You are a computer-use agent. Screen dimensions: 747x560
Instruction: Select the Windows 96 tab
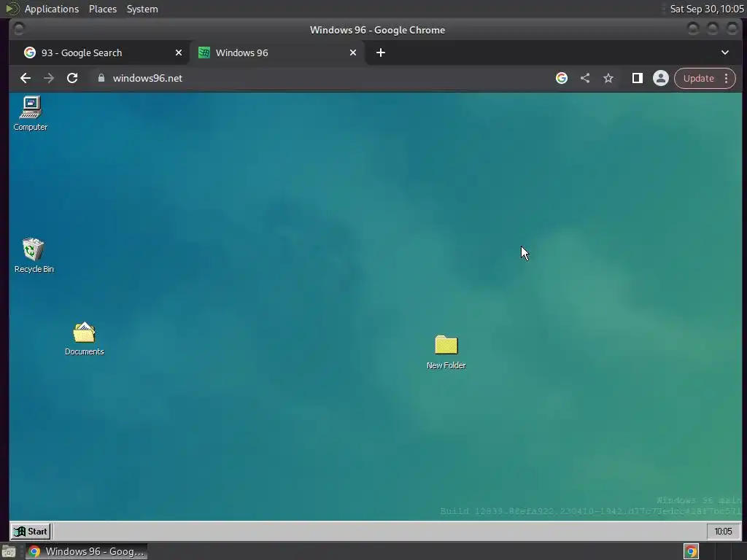pyautogui.click(x=276, y=52)
